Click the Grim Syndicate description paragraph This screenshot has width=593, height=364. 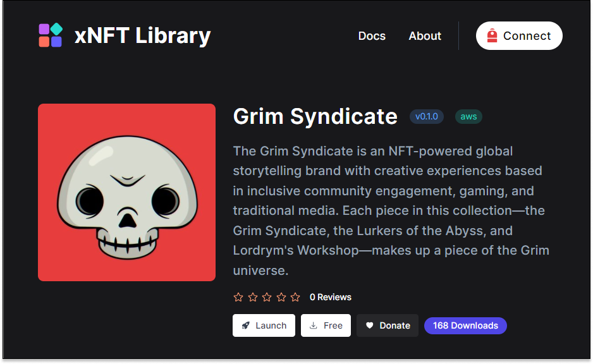(x=391, y=210)
